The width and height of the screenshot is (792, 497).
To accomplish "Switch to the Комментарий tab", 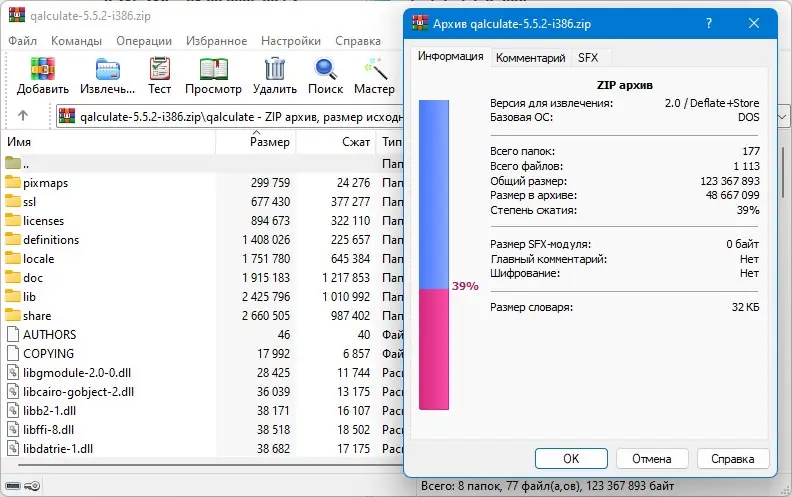I will (530, 58).
